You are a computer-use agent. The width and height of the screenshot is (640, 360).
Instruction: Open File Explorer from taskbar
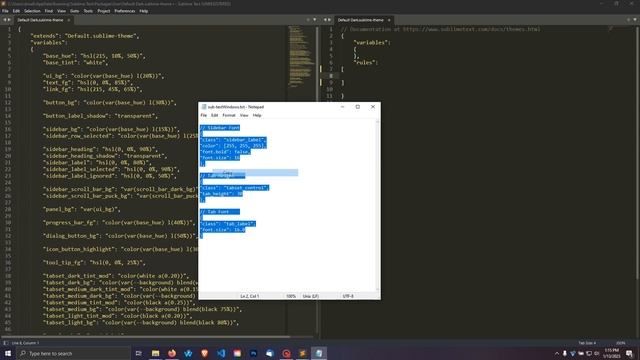coord(156,353)
